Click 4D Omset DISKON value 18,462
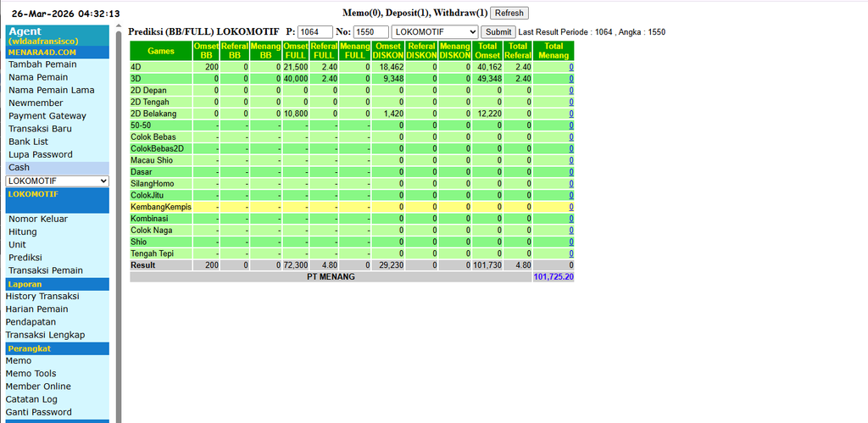Screen dimensions: 868x423 click(x=392, y=67)
